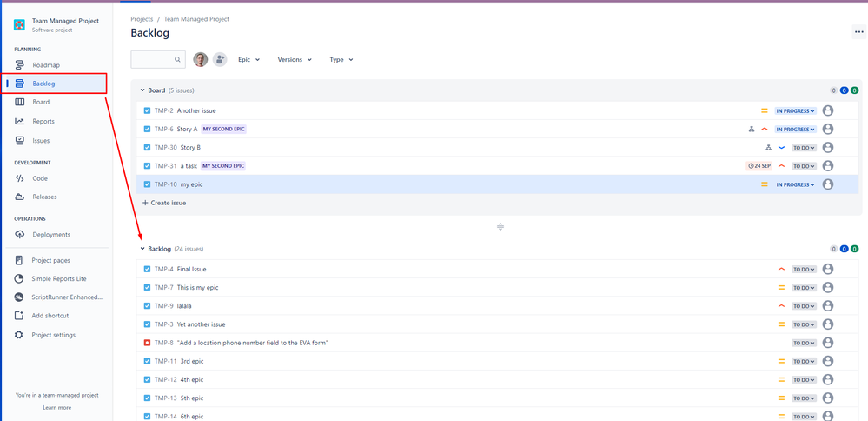
Task: Click the user avatar filter photo
Action: [201, 59]
